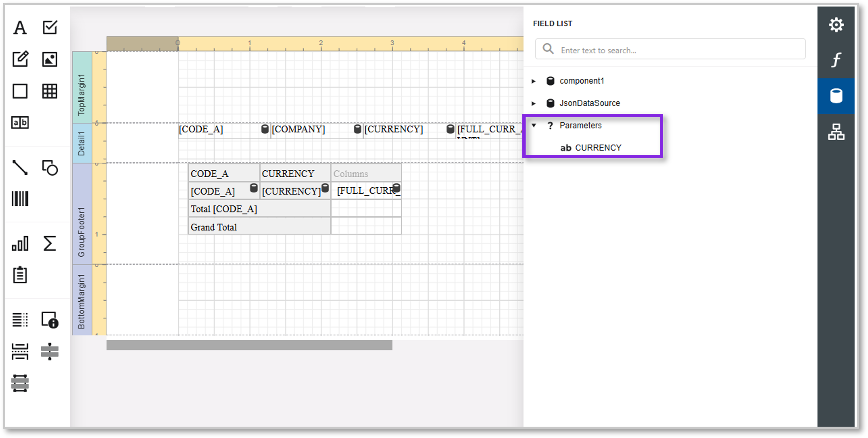Open the Properties gear panel
This screenshot has height=438, width=868.
[836, 25]
